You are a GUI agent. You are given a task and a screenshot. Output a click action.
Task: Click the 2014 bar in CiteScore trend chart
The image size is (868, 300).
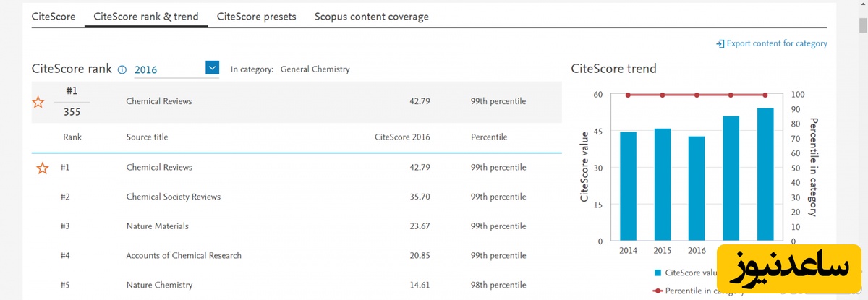pyautogui.click(x=629, y=187)
